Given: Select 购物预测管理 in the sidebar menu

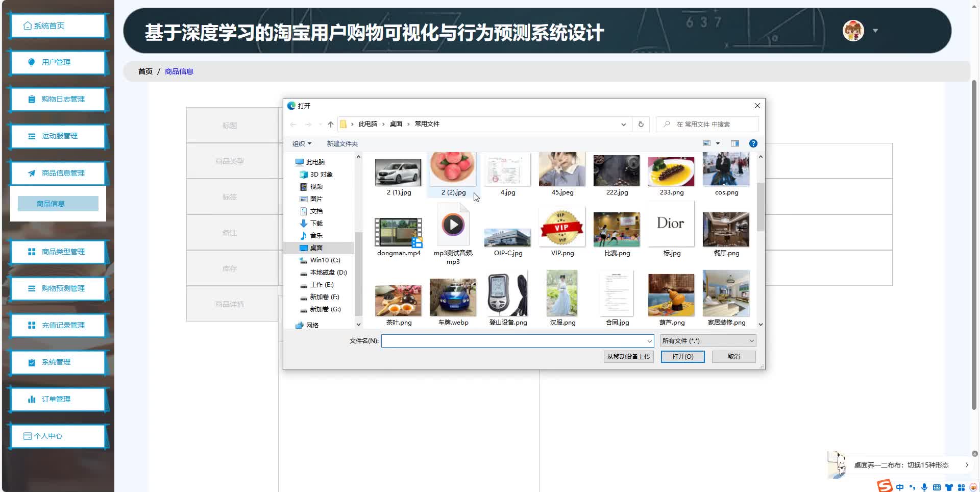Looking at the screenshot, I should click(x=58, y=288).
